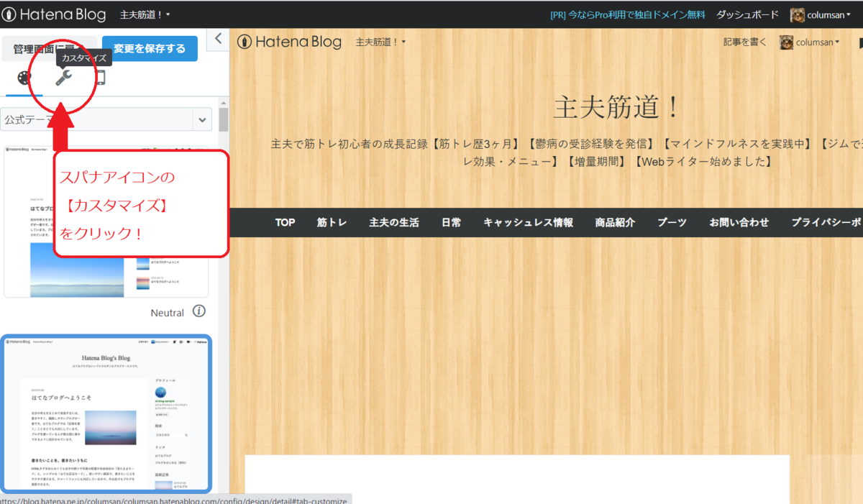Select the highlighted Hatena Blog's Blog theme thumbnail
Screen dimensions: 863x504
(x=106, y=413)
